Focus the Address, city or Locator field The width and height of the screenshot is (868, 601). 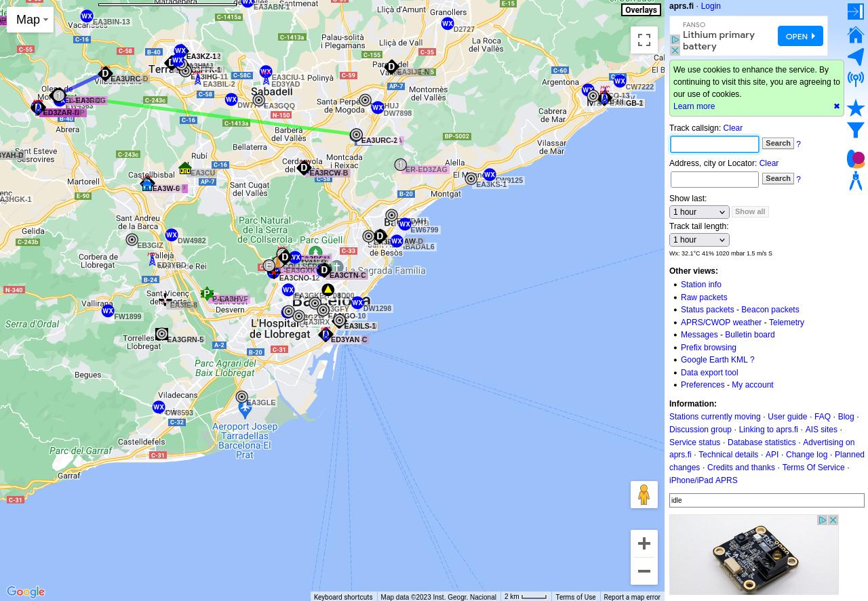click(715, 180)
